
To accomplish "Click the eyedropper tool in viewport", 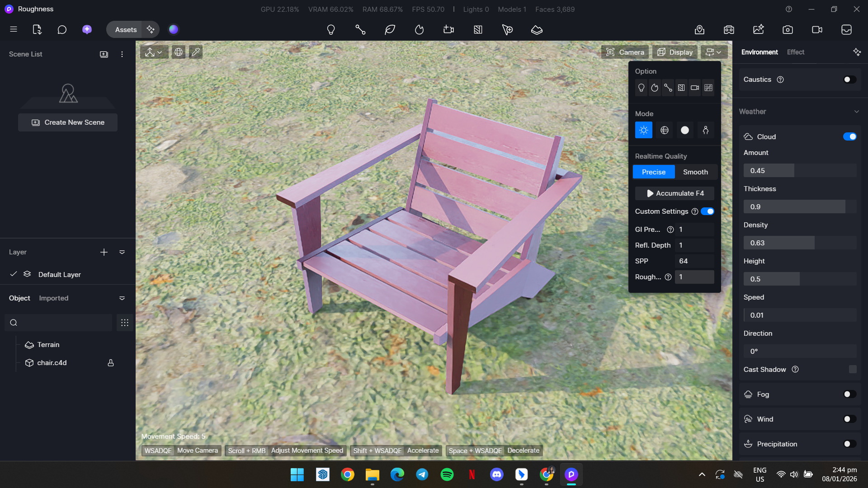I will coord(196,52).
